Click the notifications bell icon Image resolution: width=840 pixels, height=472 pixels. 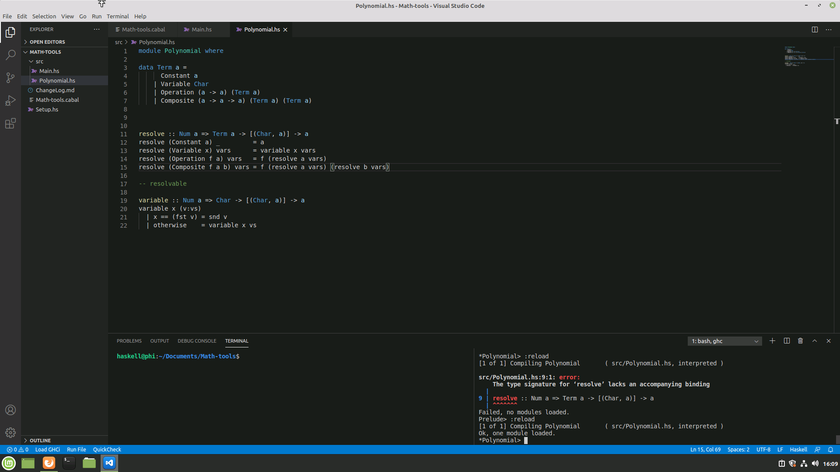(x=830, y=449)
